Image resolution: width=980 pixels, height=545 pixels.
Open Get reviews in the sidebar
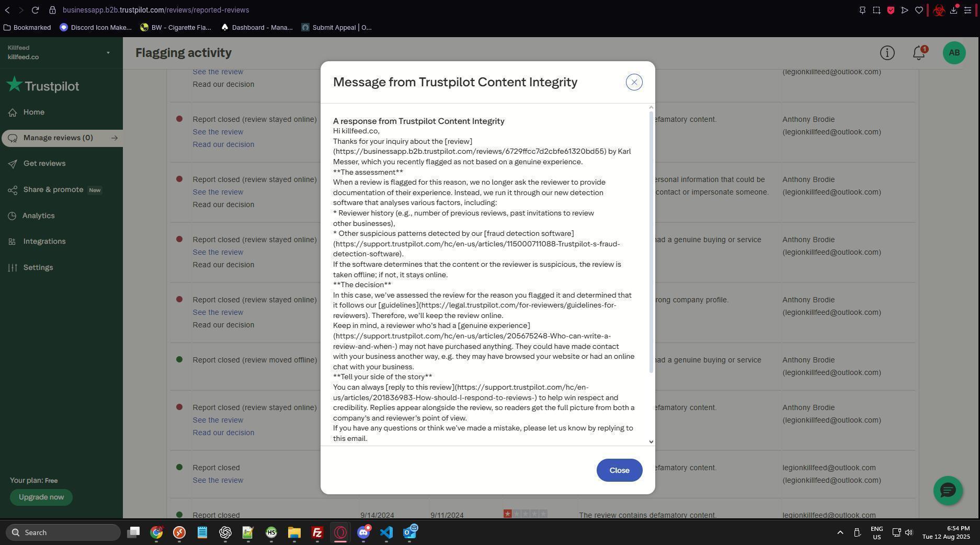coord(44,164)
